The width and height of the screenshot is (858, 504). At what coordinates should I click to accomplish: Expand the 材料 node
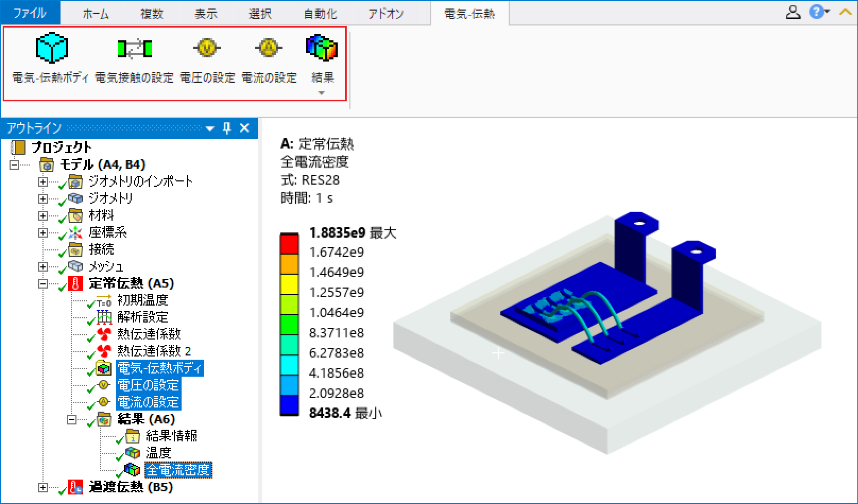pos(43,215)
